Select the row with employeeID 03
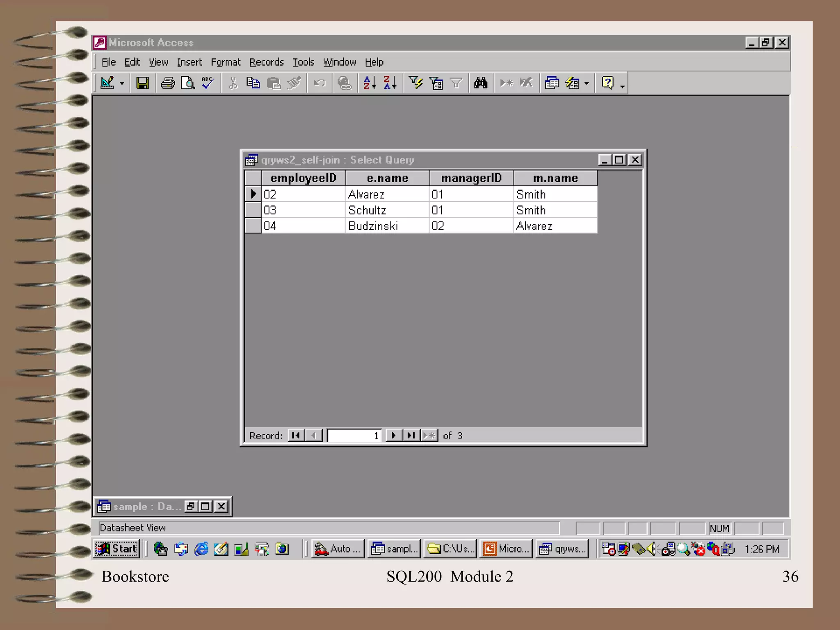Viewport: 840px width, 630px height. tap(253, 210)
